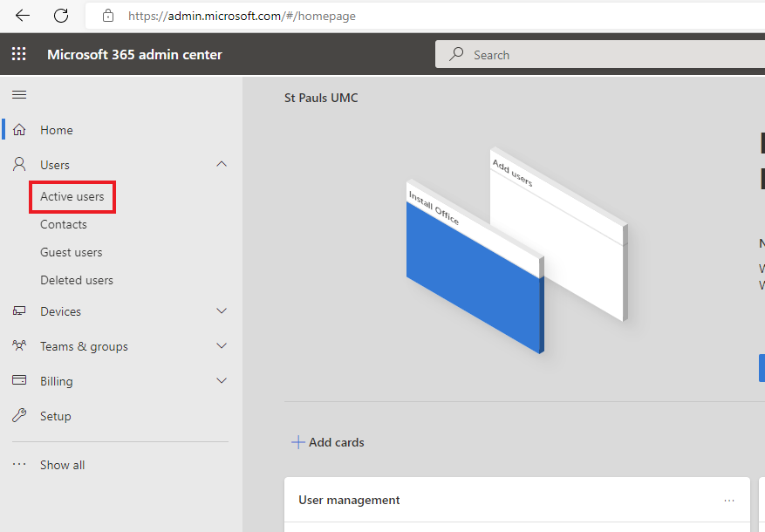This screenshot has height=532, width=765.
Task: Click Show all in navigation
Action: (x=62, y=465)
